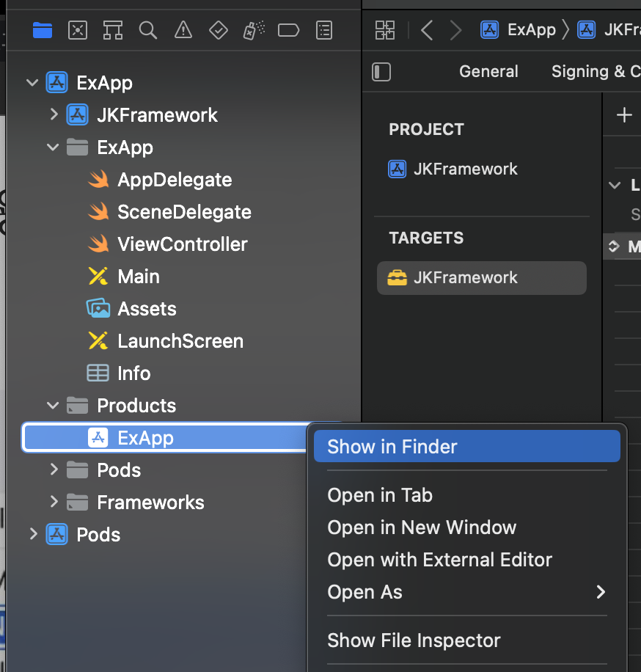The width and height of the screenshot is (641, 672).
Task: Switch to the Signing & Capabilities tab
Action: 596,71
